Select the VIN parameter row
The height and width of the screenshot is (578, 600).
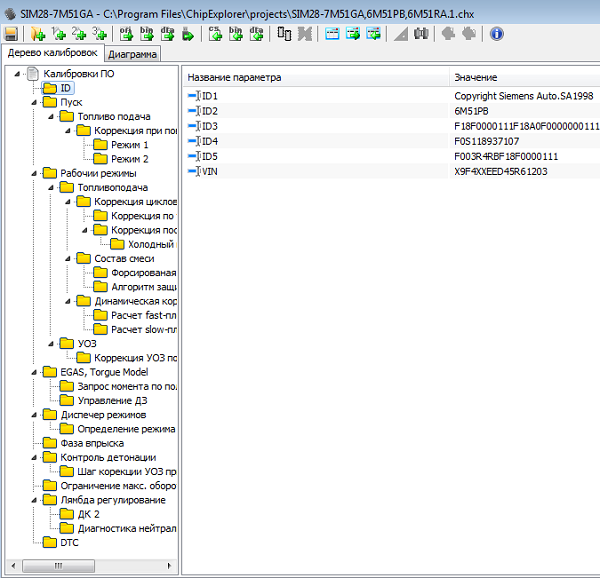210,171
